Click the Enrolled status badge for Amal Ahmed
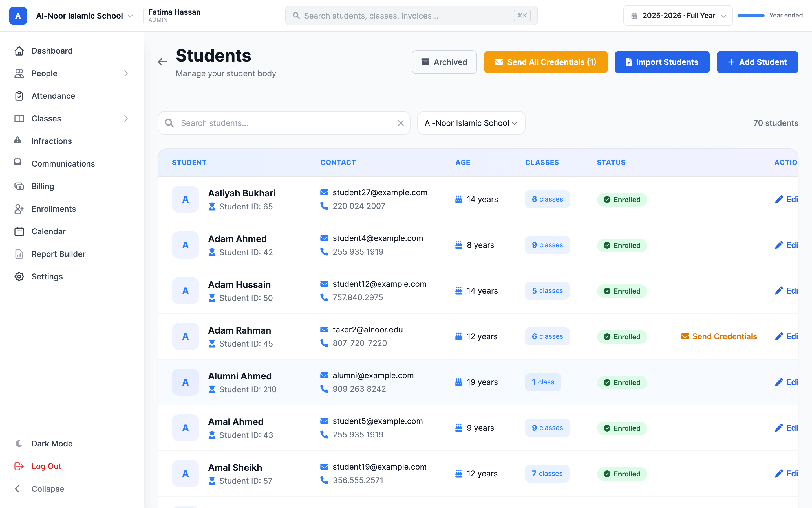This screenshot has width=812, height=508. (622, 428)
